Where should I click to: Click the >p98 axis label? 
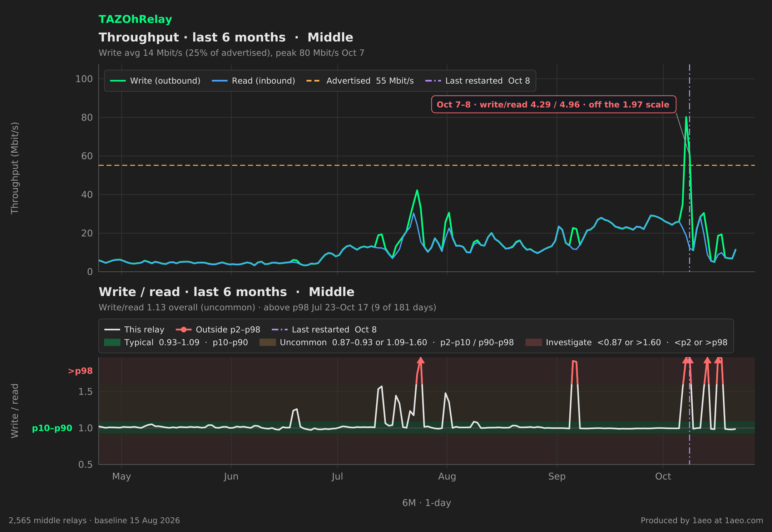[80, 371]
